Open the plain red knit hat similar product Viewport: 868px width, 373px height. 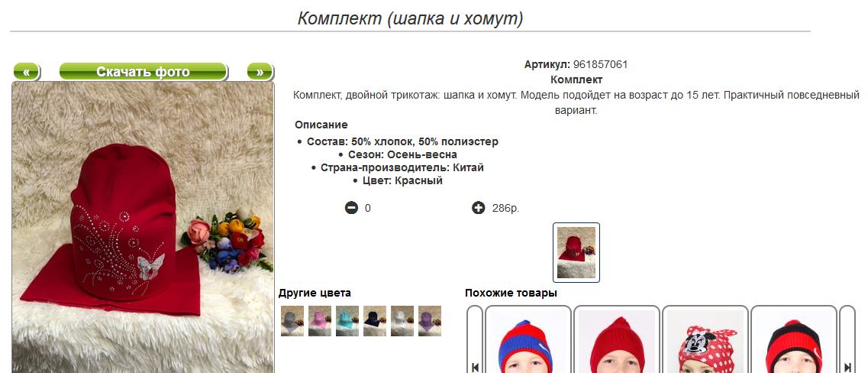(x=617, y=339)
